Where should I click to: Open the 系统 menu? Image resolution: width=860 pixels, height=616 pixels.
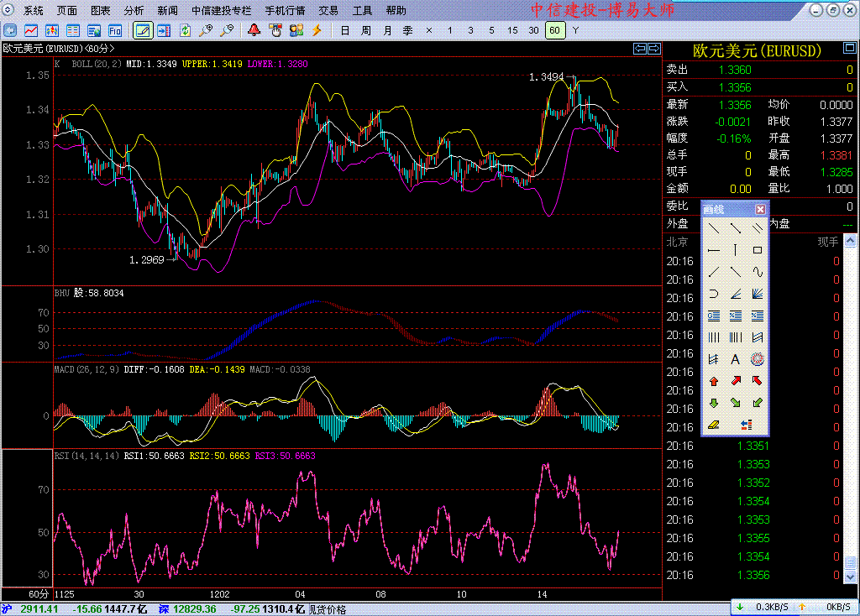click(34, 11)
